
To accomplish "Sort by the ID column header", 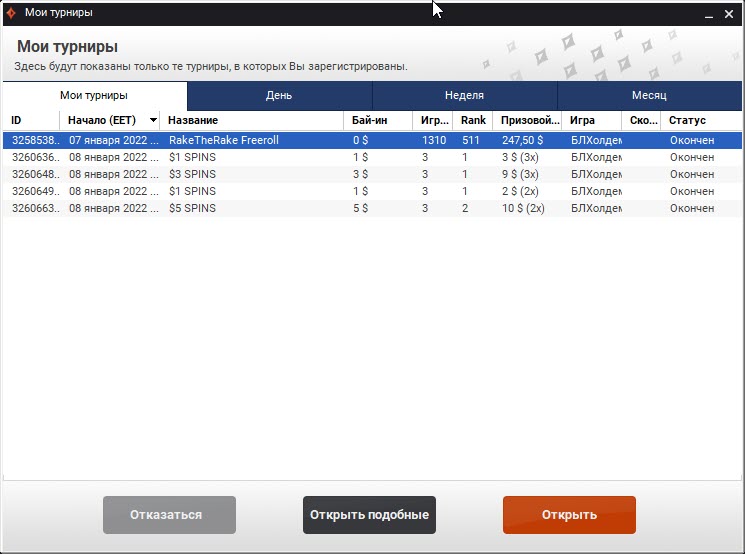I will click(31, 120).
